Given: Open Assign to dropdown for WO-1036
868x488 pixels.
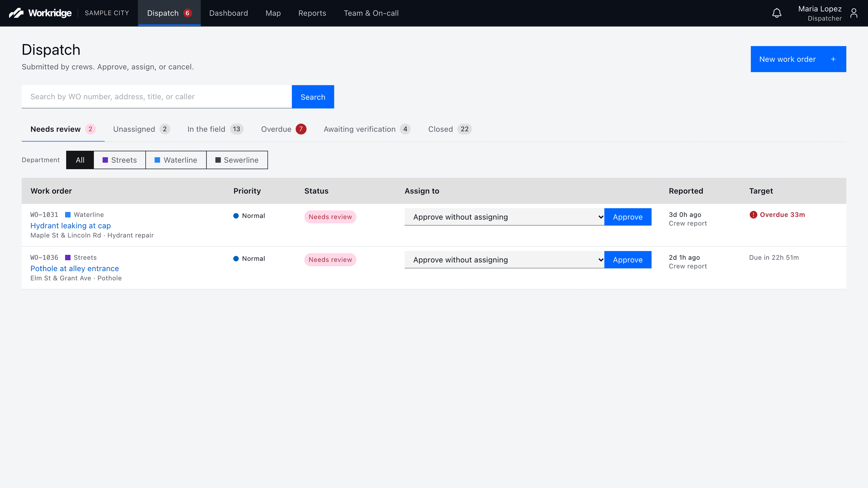Looking at the screenshot, I should 504,260.
